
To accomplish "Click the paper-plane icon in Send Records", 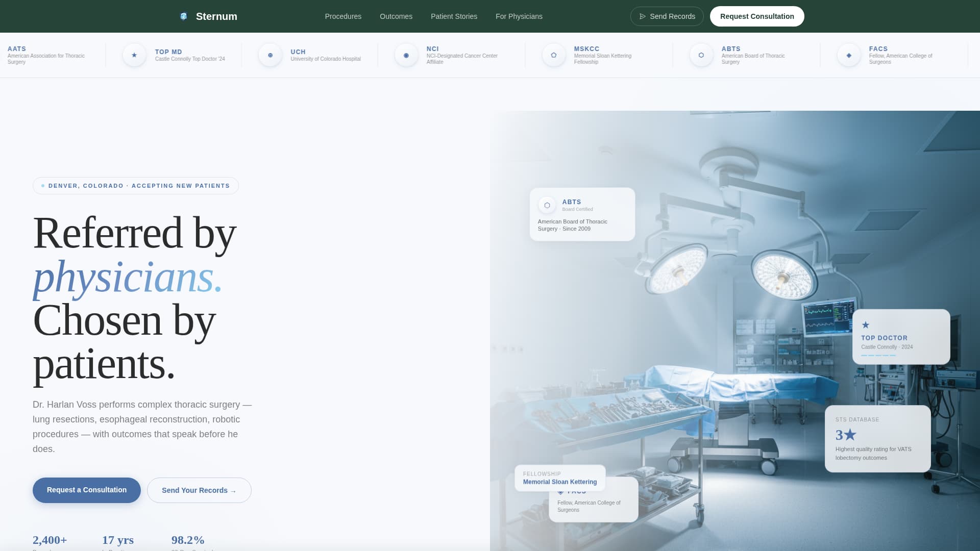I will click(x=643, y=16).
